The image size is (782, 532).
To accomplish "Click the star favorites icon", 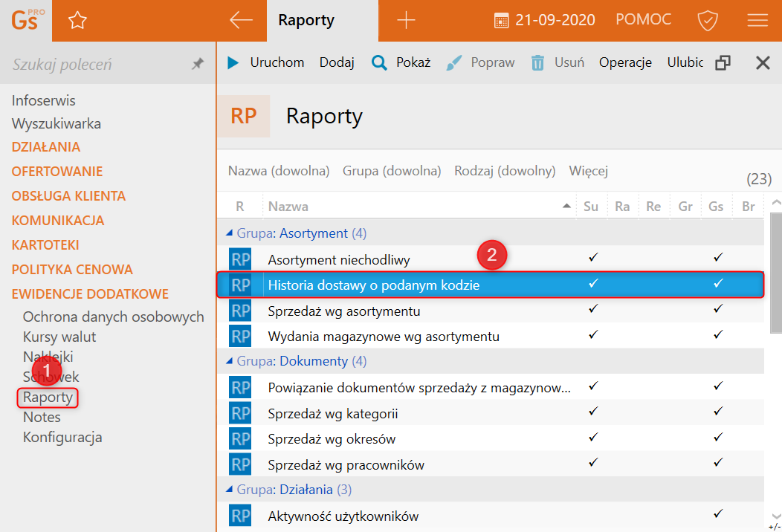I will tap(77, 21).
